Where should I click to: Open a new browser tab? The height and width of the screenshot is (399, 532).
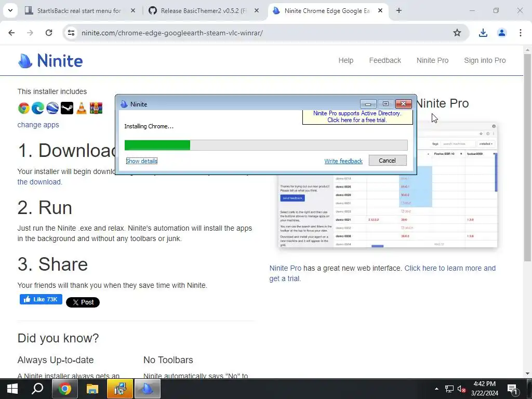399,10
